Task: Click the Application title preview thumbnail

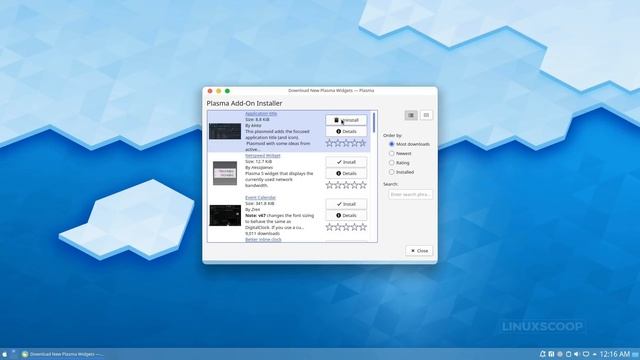Action: click(225, 131)
